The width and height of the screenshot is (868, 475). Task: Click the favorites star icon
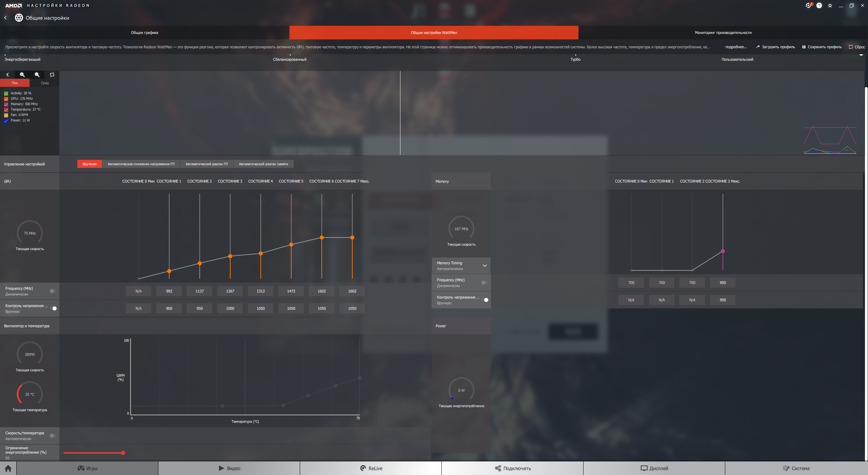[830, 5]
